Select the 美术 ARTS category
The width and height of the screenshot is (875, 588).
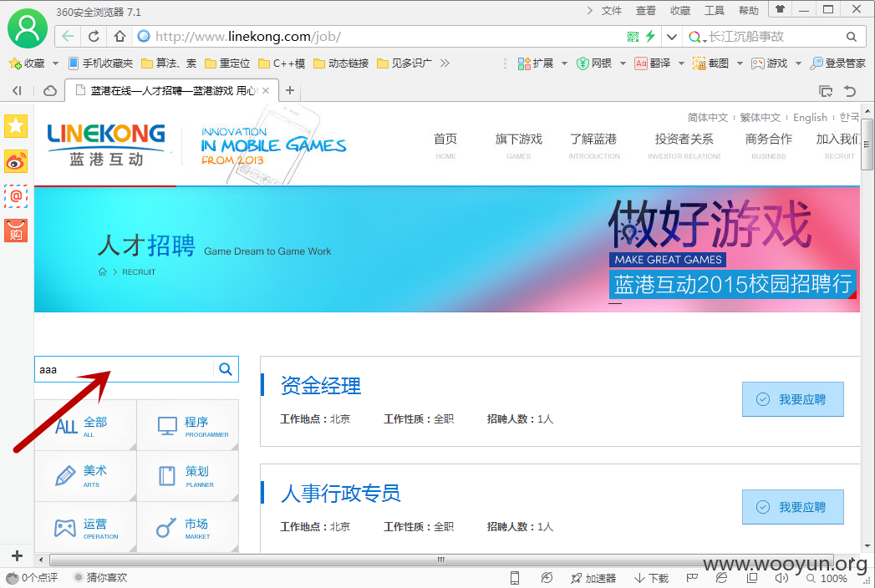coord(85,476)
